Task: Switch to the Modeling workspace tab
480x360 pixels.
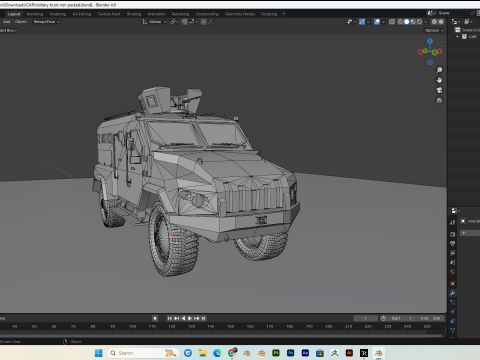Action: point(35,14)
